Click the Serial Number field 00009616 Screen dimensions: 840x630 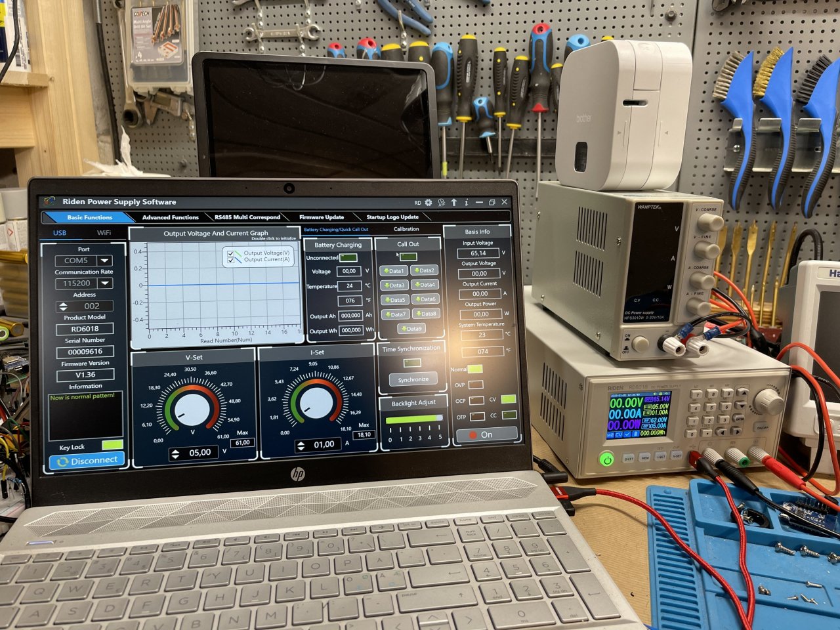[x=85, y=352]
